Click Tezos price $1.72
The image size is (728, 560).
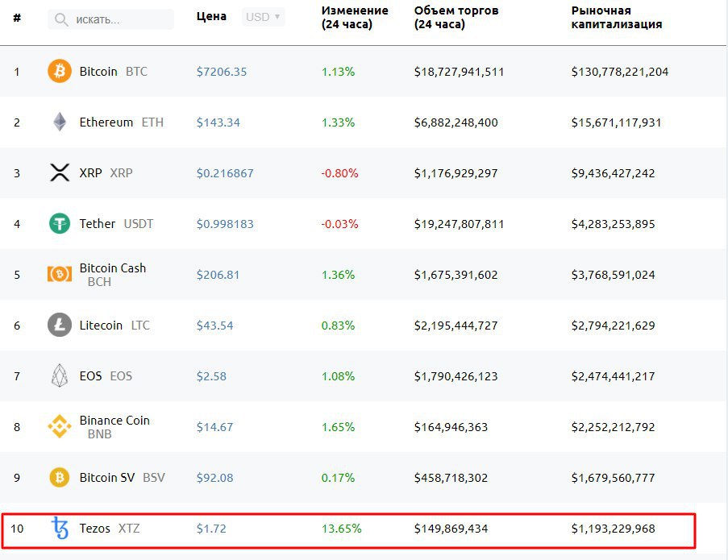tap(211, 529)
